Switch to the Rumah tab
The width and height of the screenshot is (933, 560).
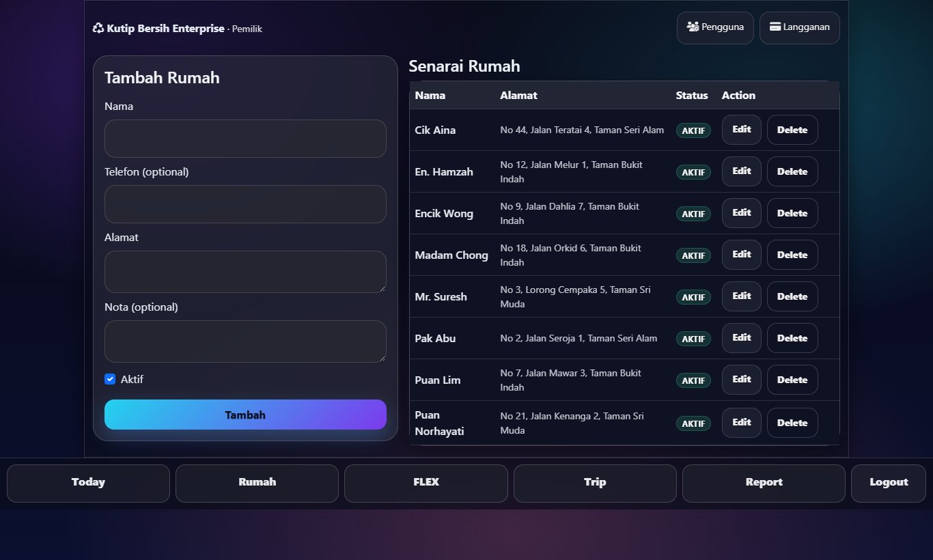click(257, 483)
